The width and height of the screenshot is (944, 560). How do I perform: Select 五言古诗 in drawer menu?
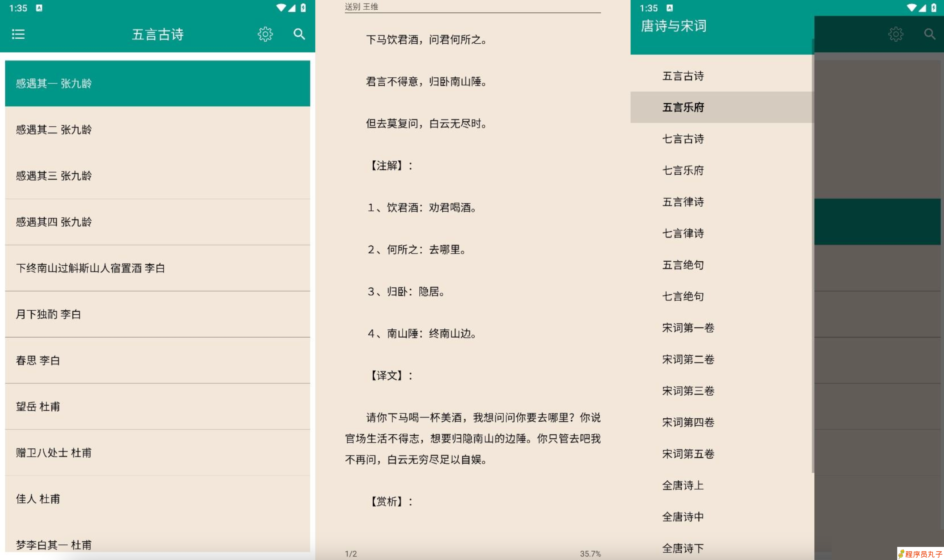(x=722, y=76)
